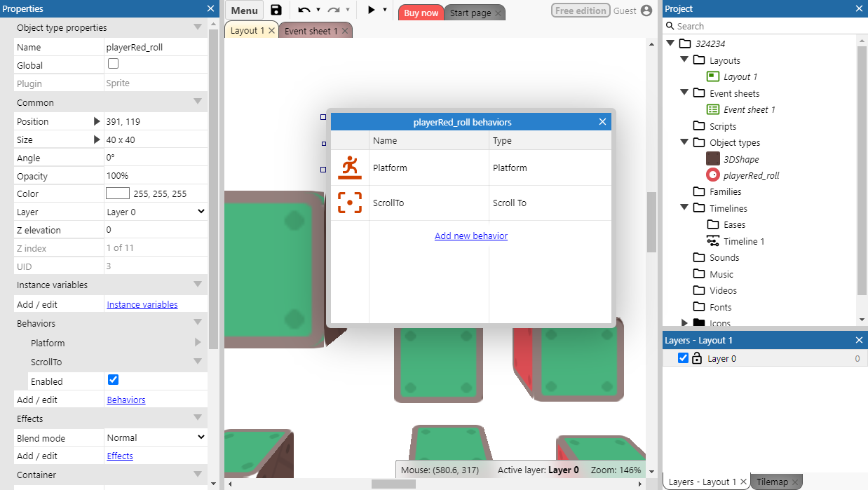This screenshot has width=868, height=490.
Task: Click the lock icon on Layer 0
Action: (697, 358)
